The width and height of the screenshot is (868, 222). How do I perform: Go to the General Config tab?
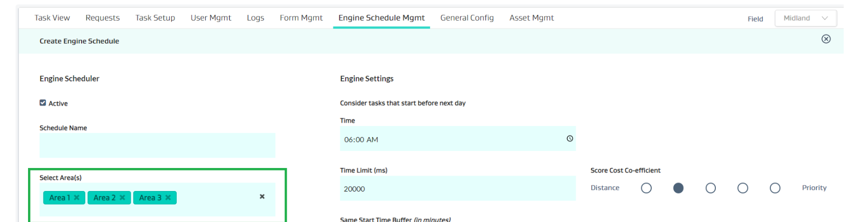(467, 18)
